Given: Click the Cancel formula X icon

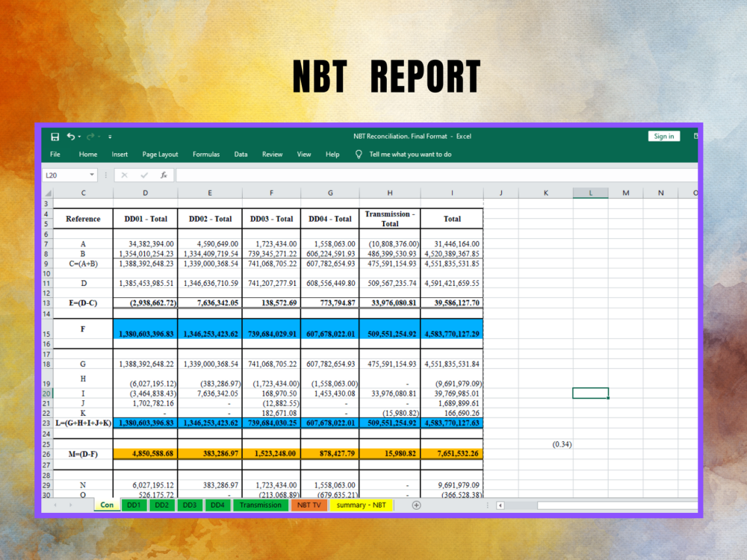Looking at the screenshot, I should 124,175.
